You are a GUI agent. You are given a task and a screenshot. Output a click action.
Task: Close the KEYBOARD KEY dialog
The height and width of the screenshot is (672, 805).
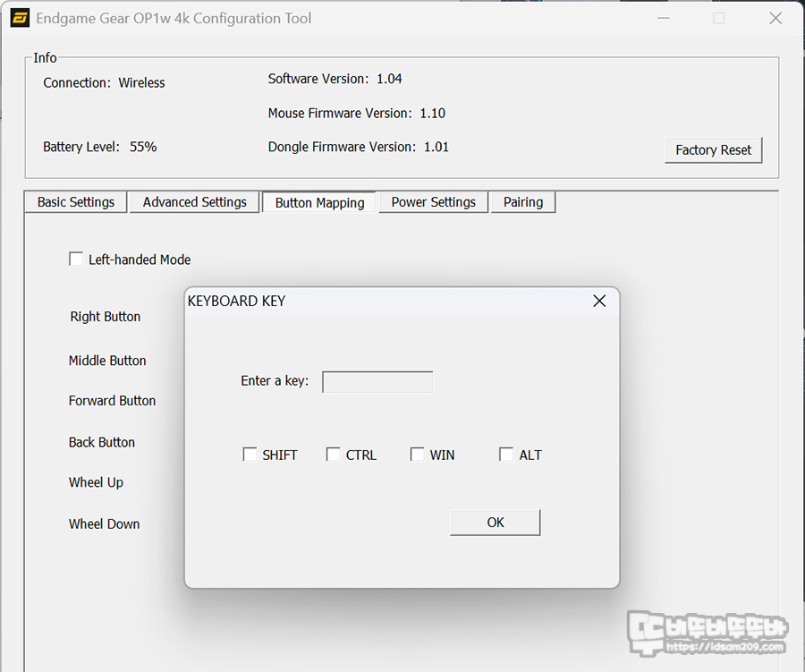pyautogui.click(x=599, y=301)
